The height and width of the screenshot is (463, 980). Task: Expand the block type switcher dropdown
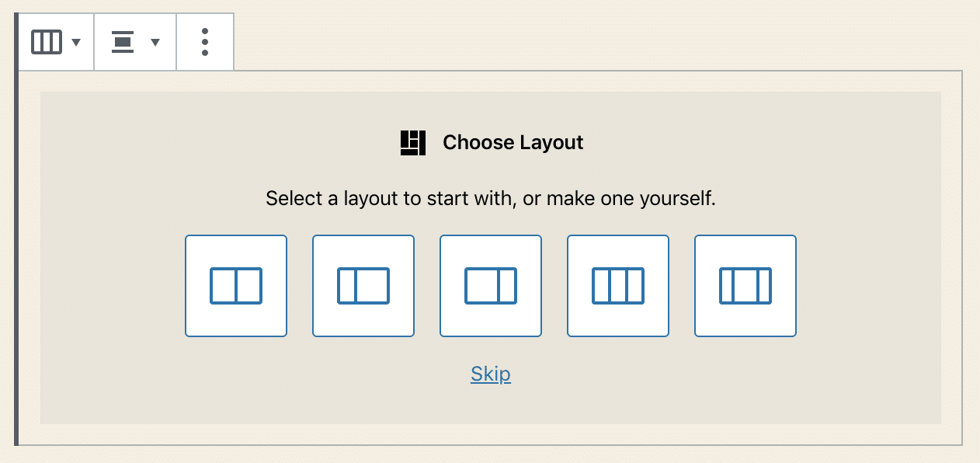[77, 41]
